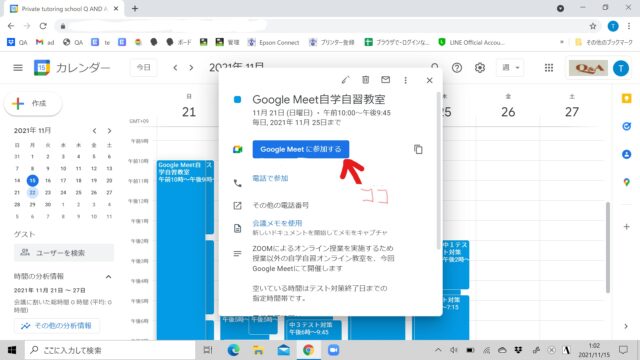Open the account avatar T in Calendar
The height and width of the screenshot is (360, 640).
click(x=621, y=68)
